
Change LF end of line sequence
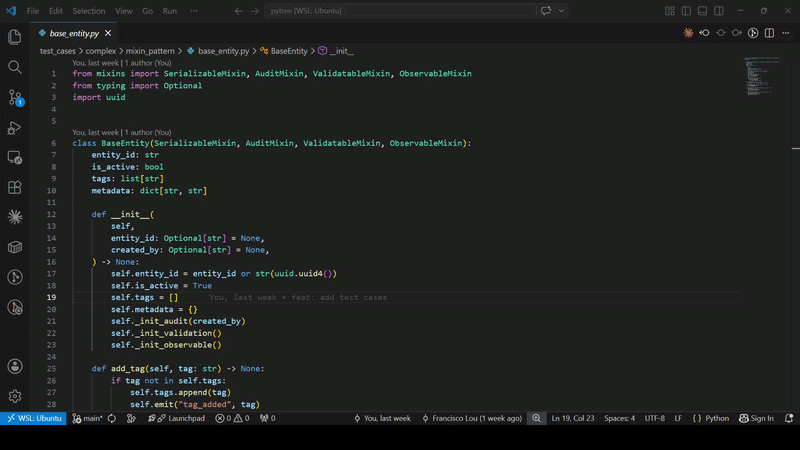(678, 418)
